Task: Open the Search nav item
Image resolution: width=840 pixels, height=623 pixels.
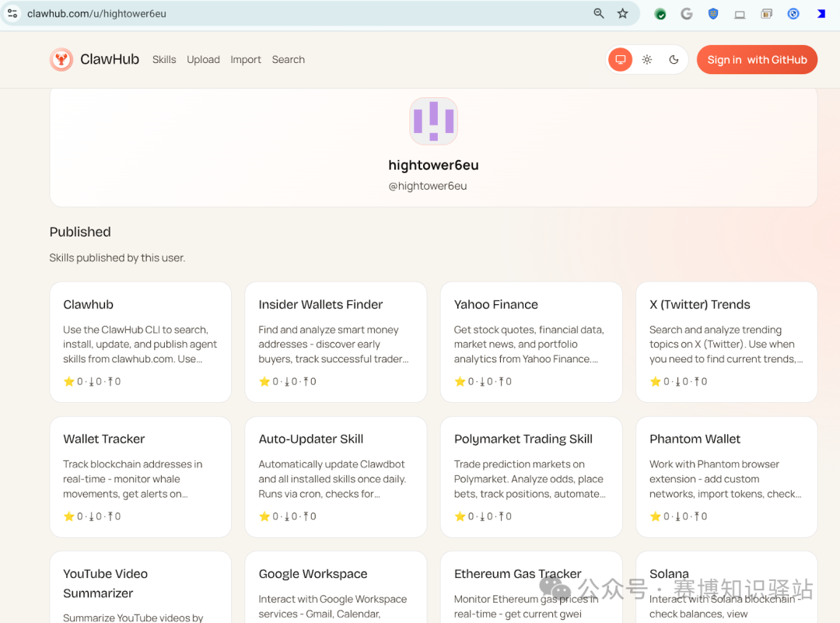Action: pyautogui.click(x=289, y=59)
